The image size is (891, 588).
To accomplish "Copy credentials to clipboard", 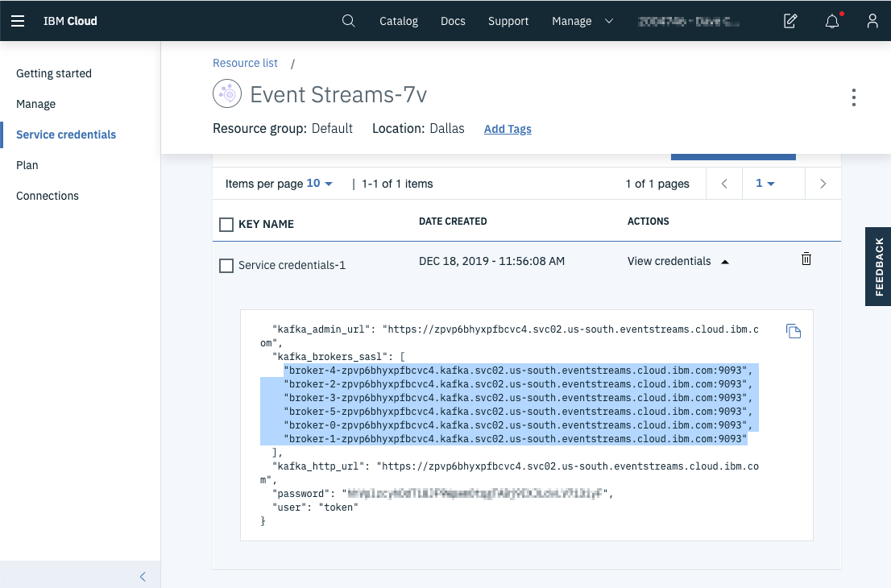I will (x=794, y=330).
